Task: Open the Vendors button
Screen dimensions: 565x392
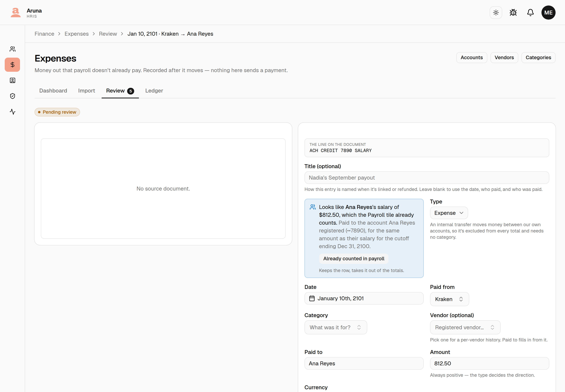Action: pyautogui.click(x=504, y=57)
